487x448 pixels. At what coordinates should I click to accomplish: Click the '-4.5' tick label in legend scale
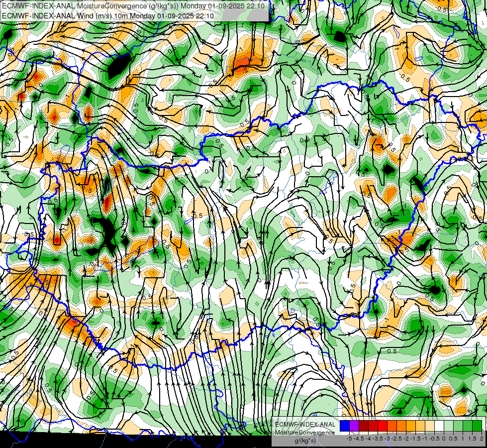click(359, 439)
